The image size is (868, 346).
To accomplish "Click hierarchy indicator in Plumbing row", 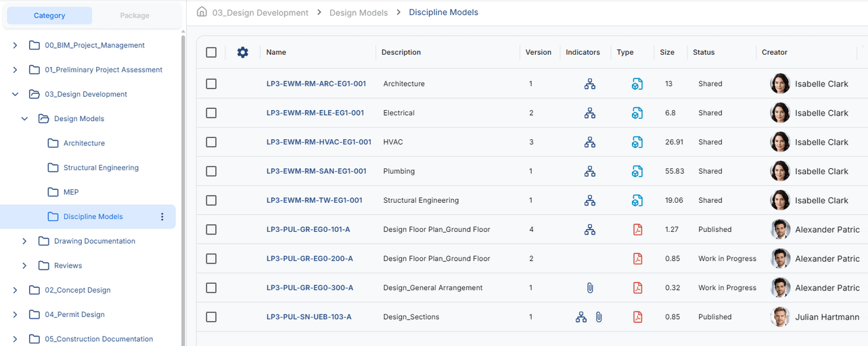I will (x=590, y=171).
